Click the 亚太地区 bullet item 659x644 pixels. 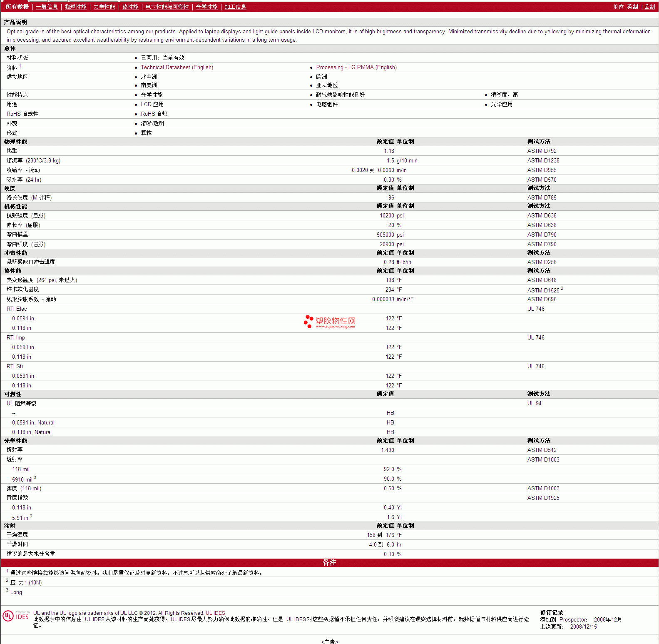tap(327, 85)
